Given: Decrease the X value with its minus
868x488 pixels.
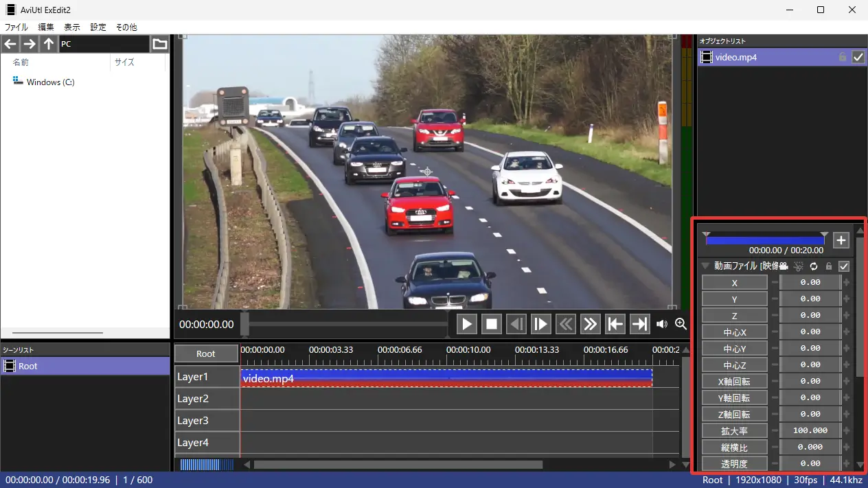Looking at the screenshot, I should pos(775,282).
